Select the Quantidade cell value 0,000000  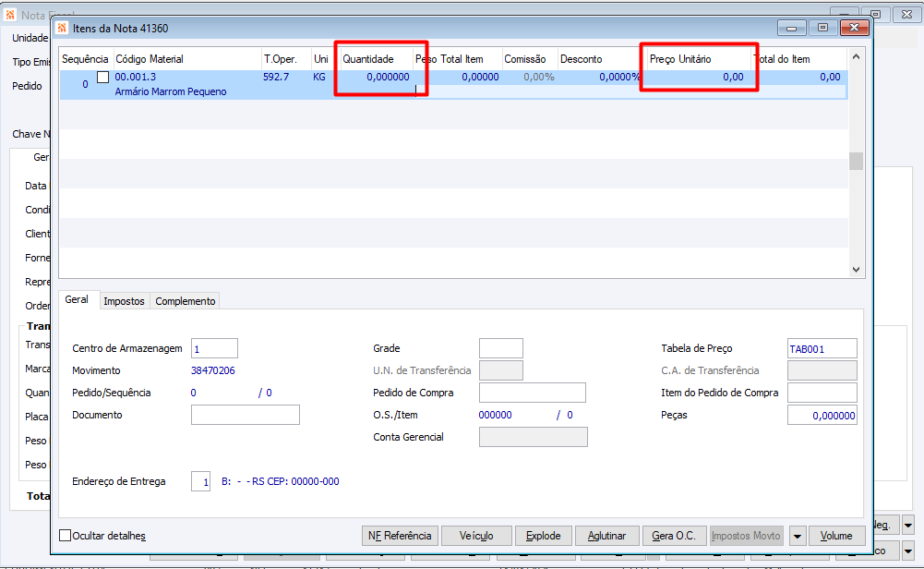tap(388, 77)
